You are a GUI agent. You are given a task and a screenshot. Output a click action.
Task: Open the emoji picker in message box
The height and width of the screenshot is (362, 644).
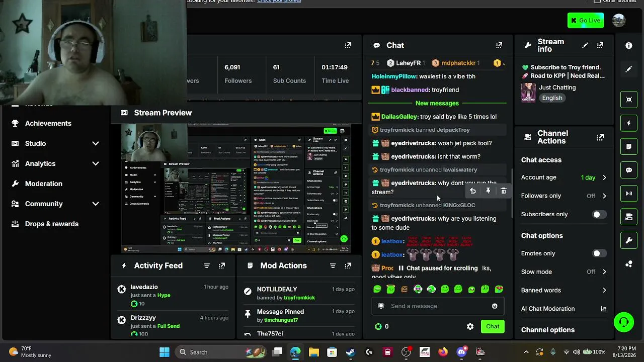pyautogui.click(x=495, y=306)
